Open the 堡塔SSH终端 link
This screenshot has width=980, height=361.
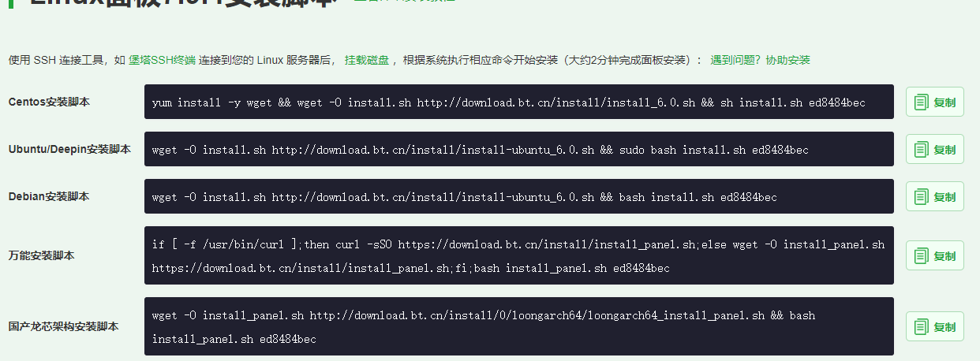(162, 60)
